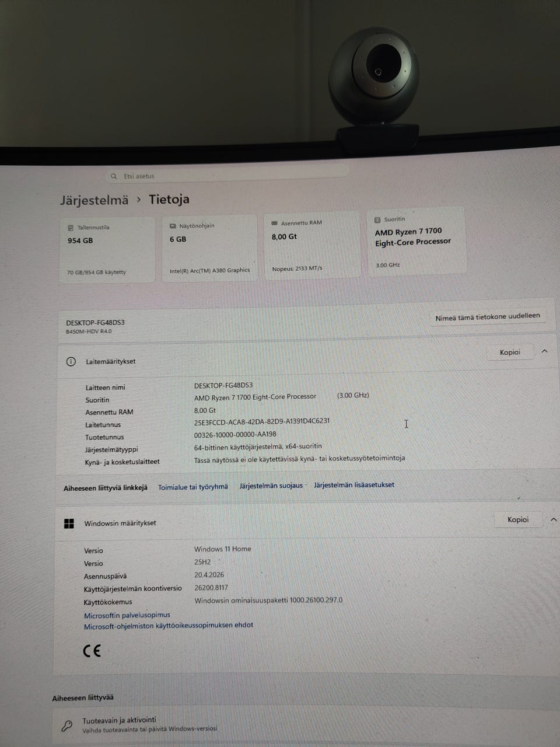
Task: Open 'Tuoteavain ja aktivointi' settings row
Action: [x=306, y=725]
